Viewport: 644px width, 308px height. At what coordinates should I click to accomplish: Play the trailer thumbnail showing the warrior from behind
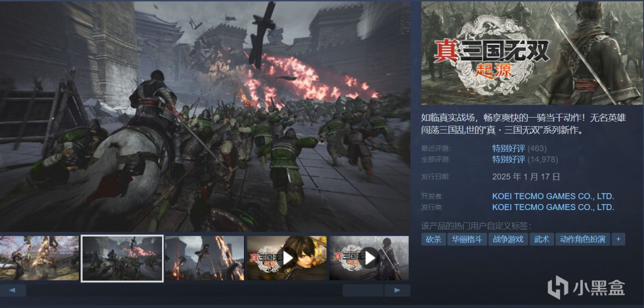pos(369,258)
